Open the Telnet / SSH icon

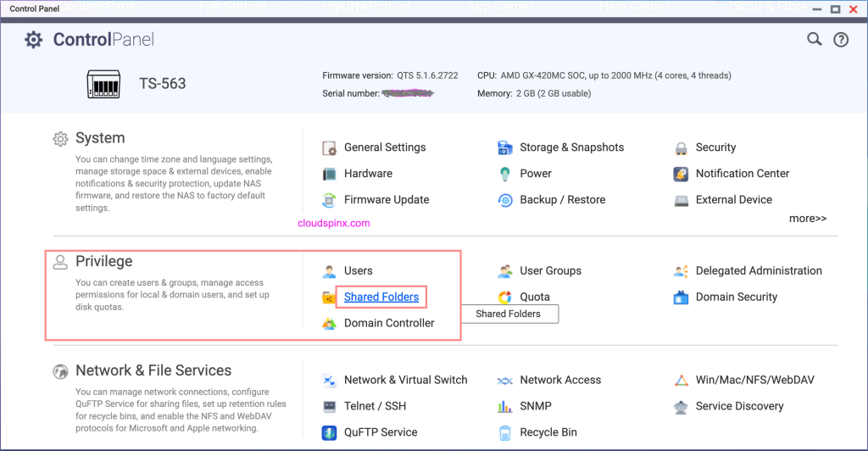[329, 406]
